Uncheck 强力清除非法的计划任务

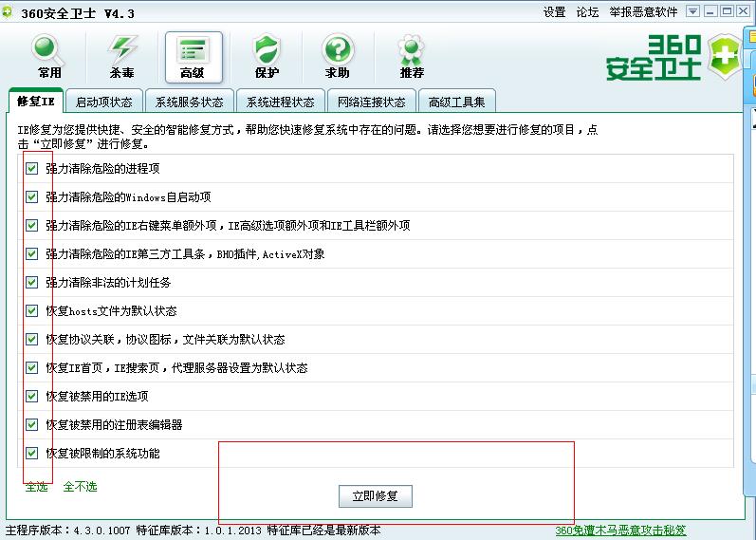(x=32, y=282)
